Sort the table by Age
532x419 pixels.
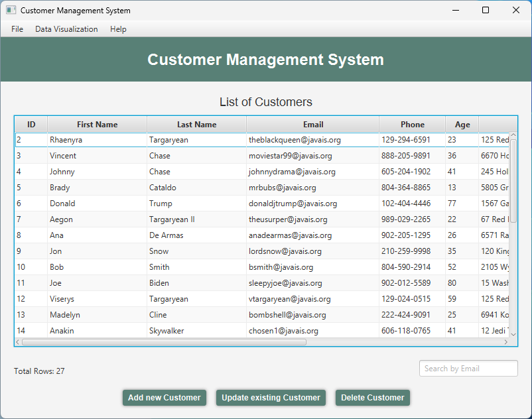[x=462, y=124]
